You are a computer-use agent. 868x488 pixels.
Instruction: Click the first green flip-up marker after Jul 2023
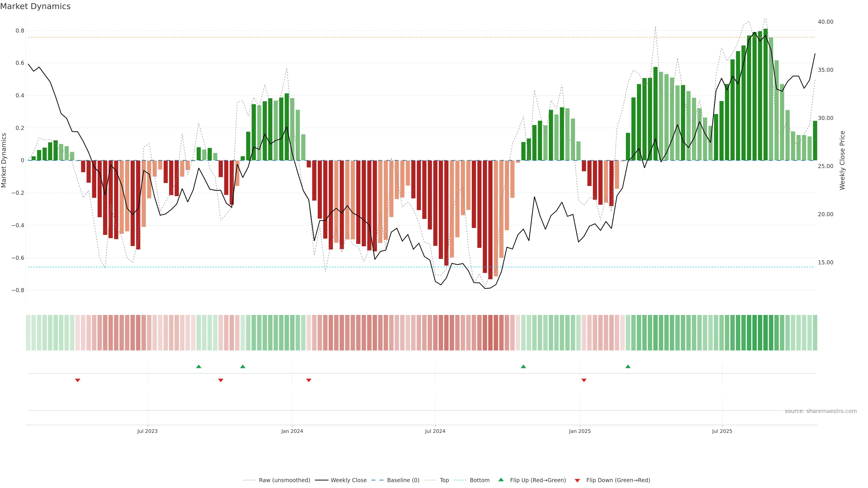point(198,366)
